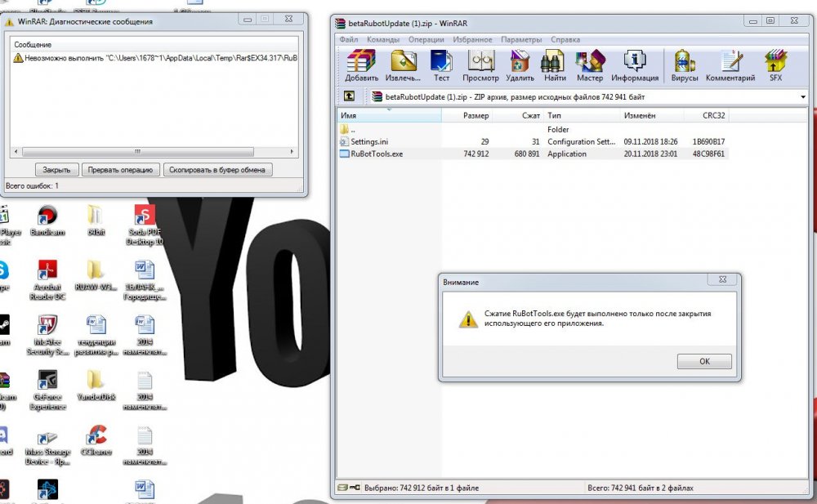This screenshot has width=817, height=504.
Task: Click the up-one-level folder button
Action: [348, 96]
